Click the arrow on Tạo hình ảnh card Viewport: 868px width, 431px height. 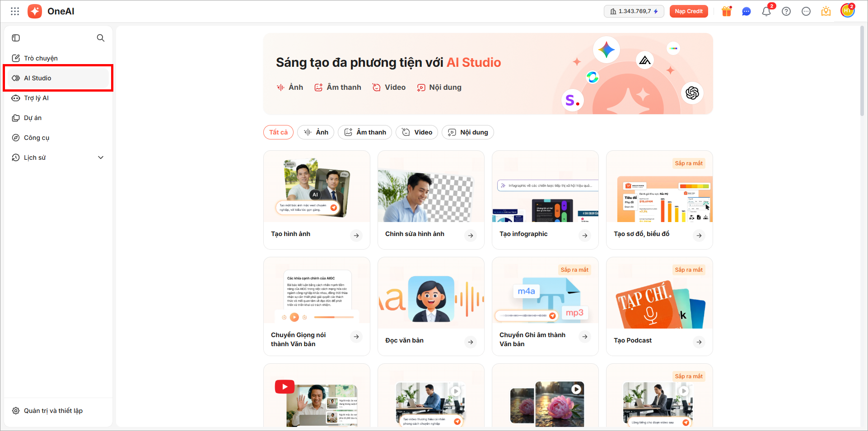click(x=356, y=236)
